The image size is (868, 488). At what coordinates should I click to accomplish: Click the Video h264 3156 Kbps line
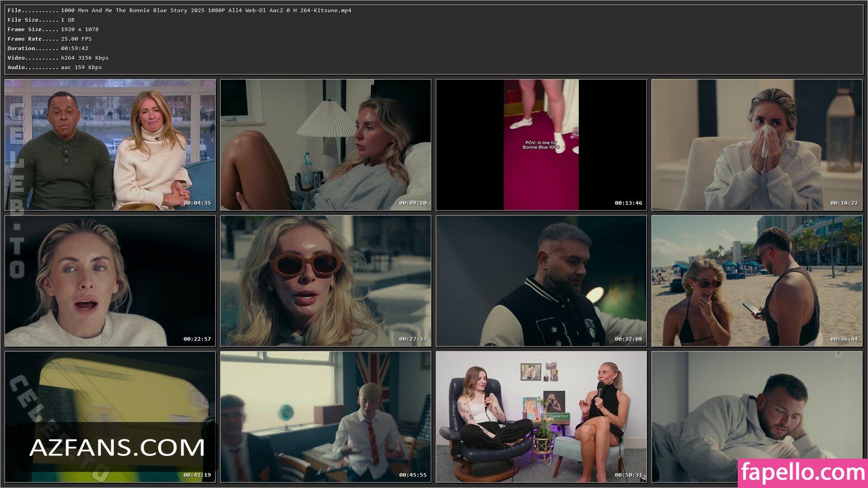tap(58, 58)
